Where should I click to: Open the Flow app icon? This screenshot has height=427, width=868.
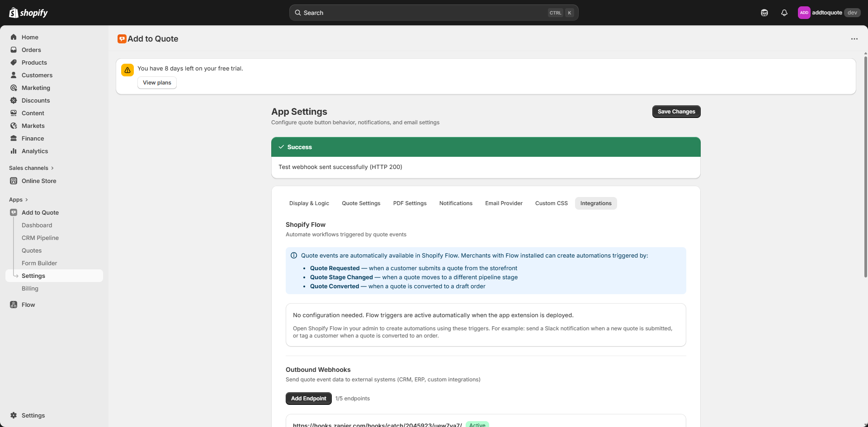[x=14, y=305]
